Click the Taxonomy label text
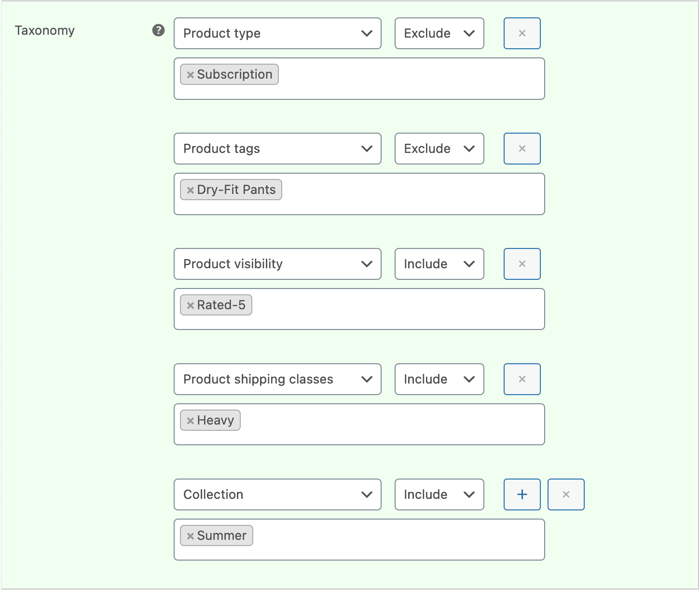This screenshot has height=590, width=700. tap(45, 31)
